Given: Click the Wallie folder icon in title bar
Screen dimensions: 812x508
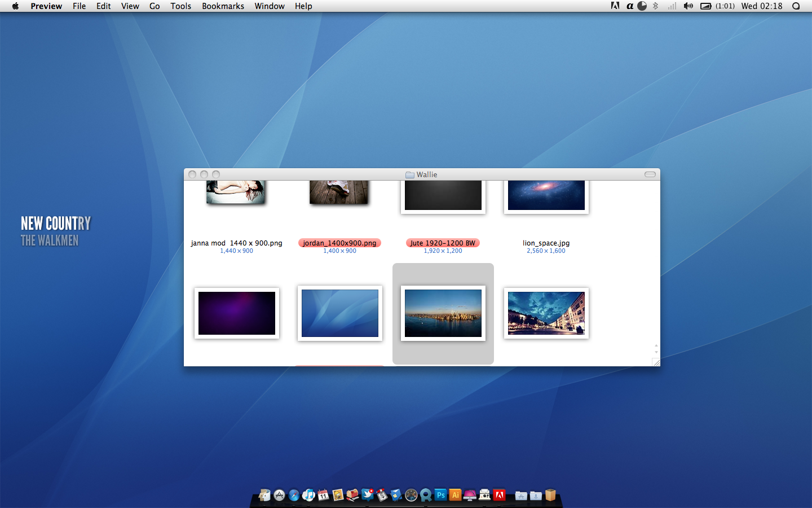Looking at the screenshot, I should click(x=410, y=174).
